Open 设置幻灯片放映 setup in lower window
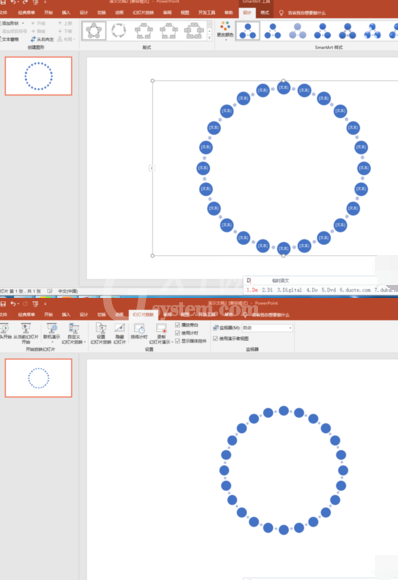This screenshot has width=398, height=580. point(101,333)
